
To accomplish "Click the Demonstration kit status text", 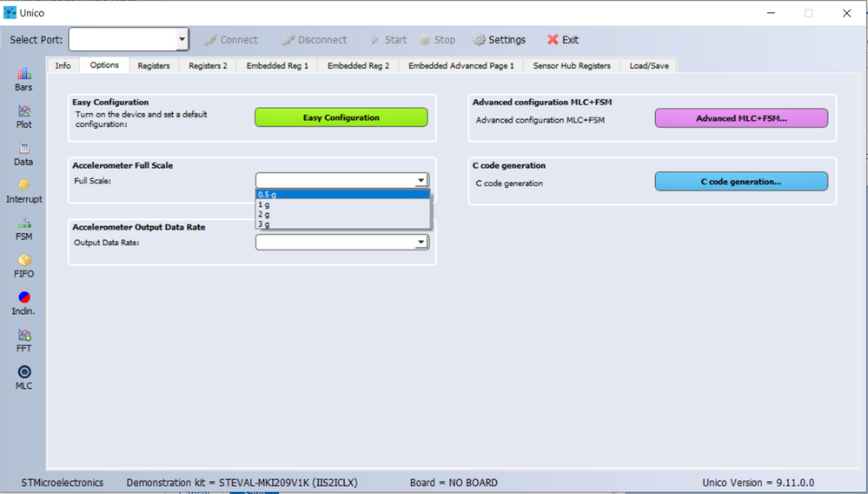I will (x=242, y=483).
